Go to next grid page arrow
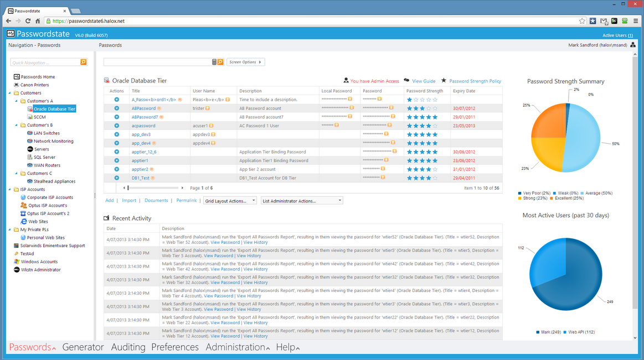Screen dimensions: 644x360 click(182, 188)
